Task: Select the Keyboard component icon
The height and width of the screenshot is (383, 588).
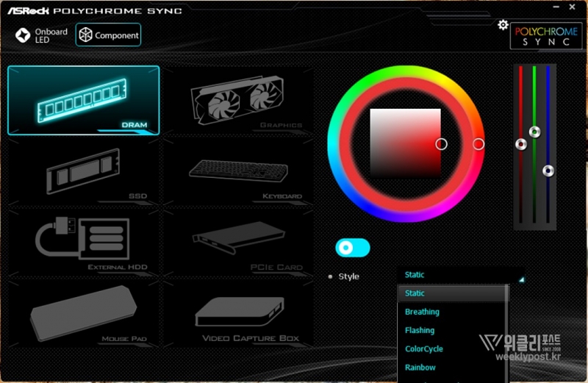Action: [x=237, y=171]
